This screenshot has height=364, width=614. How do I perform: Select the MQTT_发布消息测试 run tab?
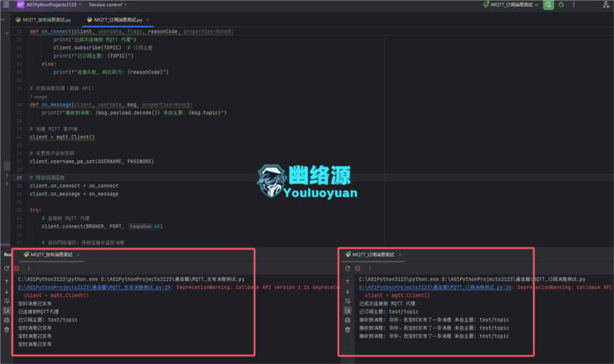(x=48, y=255)
